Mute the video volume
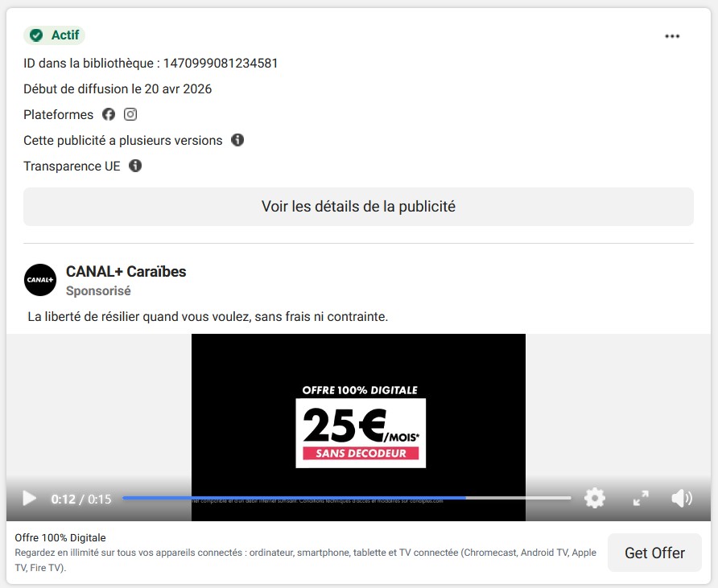Image resolution: width=718 pixels, height=588 pixels. [x=681, y=499]
